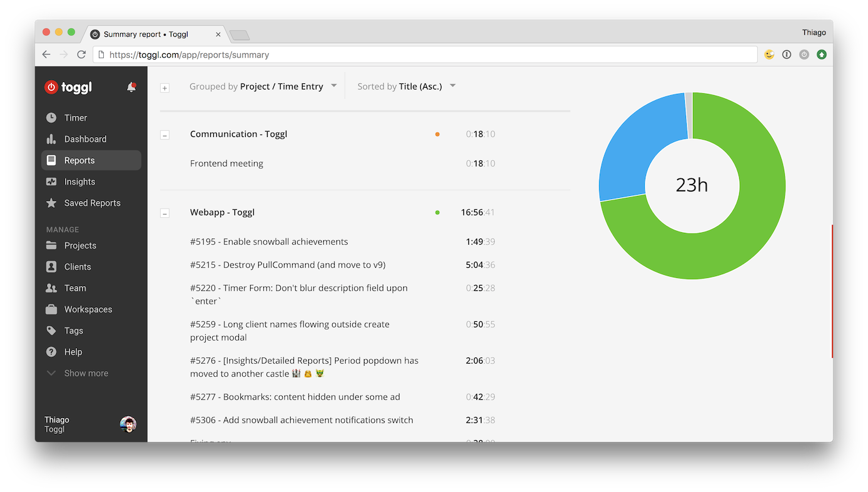
Task: Click the Frontend meeting entry
Action: pyautogui.click(x=226, y=163)
